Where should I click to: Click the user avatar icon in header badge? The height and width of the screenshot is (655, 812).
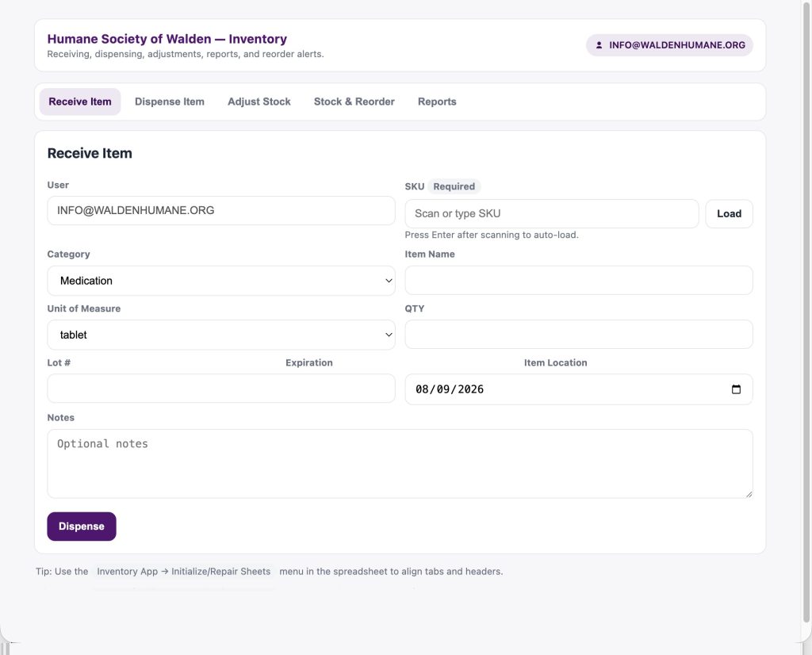click(x=599, y=45)
